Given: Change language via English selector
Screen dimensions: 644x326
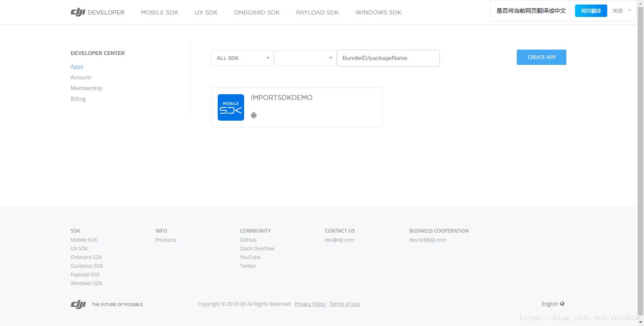Looking at the screenshot, I should click(x=553, y=304).
